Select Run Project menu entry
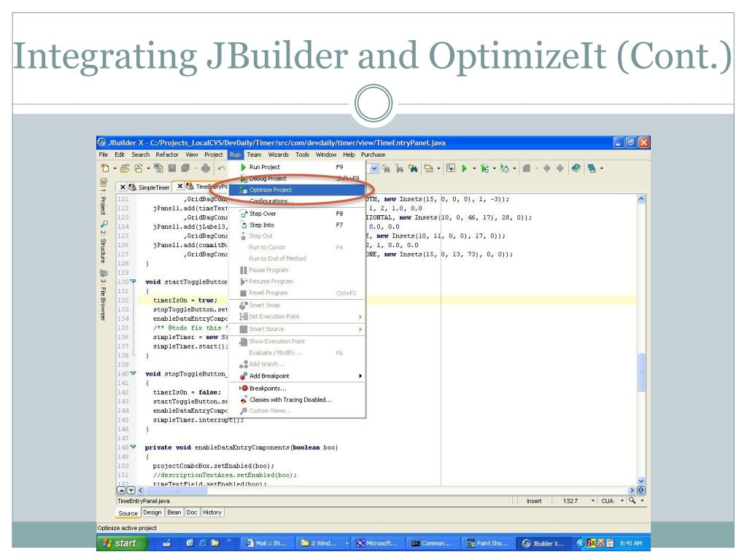Image resolution: width=747 pixels, height=560 pixels. (x=298, y=167)
